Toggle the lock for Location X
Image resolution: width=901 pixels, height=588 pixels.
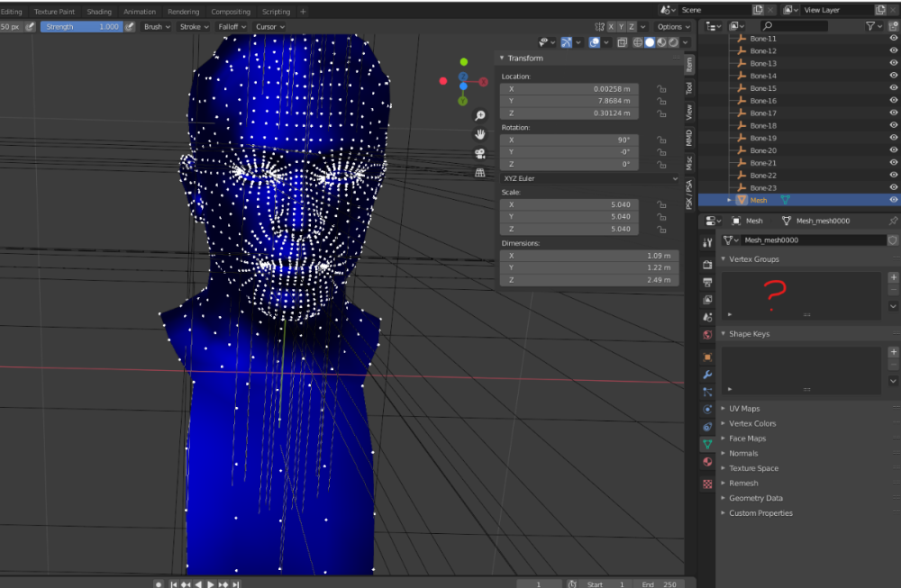tap(661, 89)
